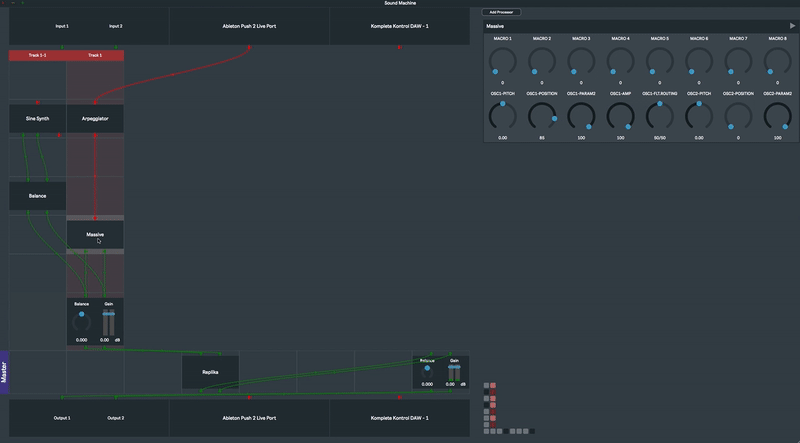Viewport: 800px width, 443px height.
Task: Click the Output 1 channel label
Action: coord(62,418)
